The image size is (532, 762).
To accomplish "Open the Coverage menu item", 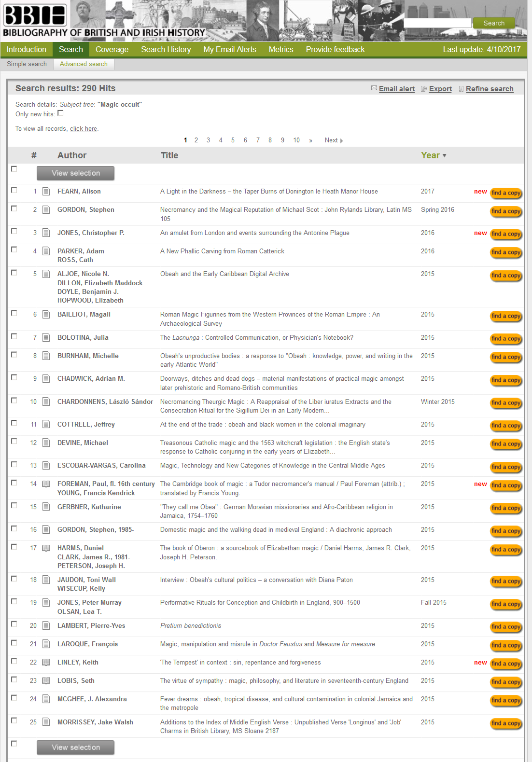I will 112,49.
